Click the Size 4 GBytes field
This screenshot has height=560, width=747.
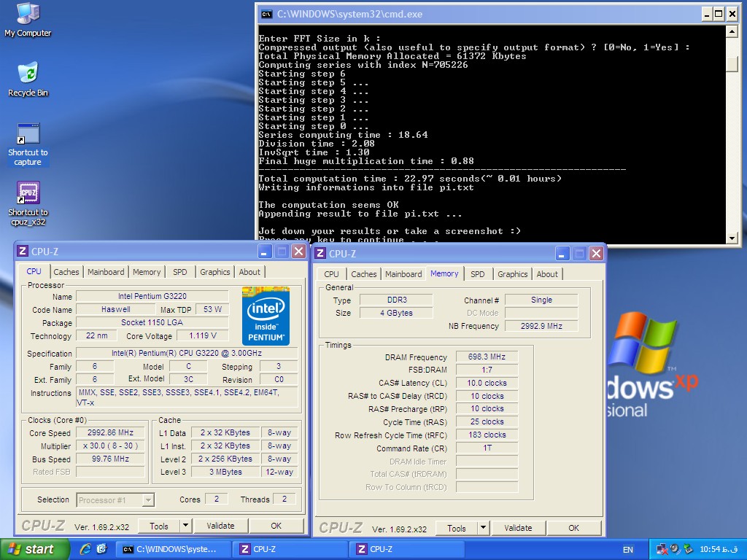tap(396, 313)
